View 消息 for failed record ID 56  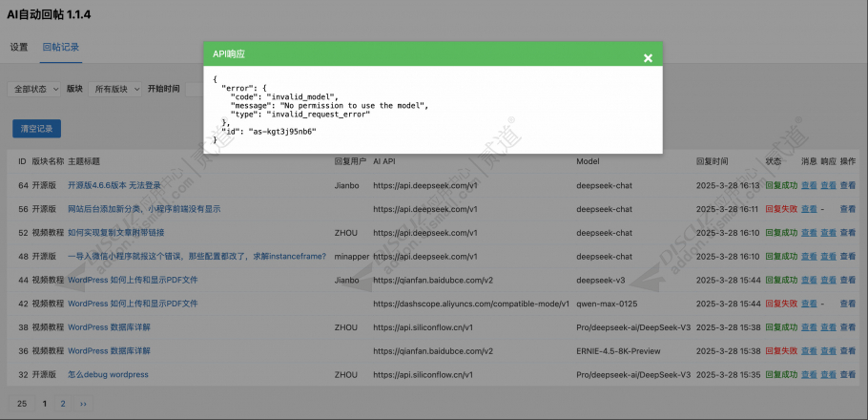point(809,209)
